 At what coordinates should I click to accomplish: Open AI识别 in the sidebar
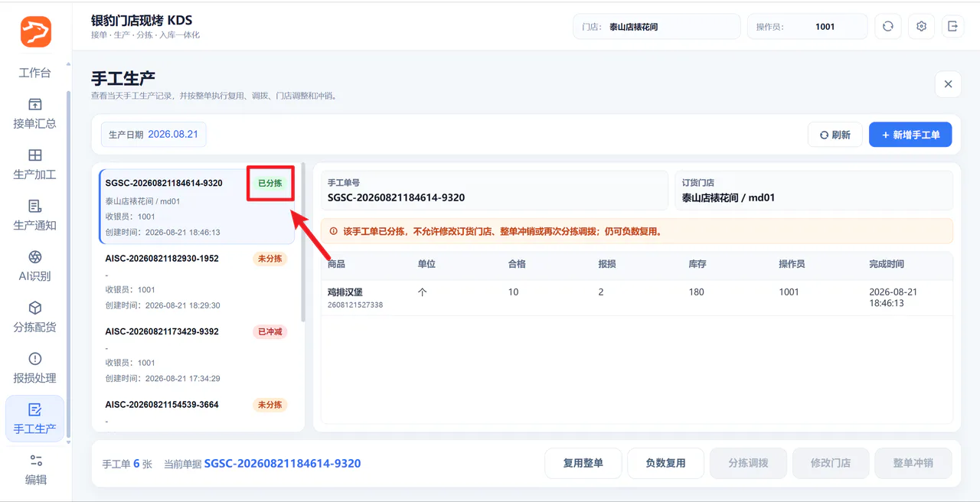[x=35, y=266]
